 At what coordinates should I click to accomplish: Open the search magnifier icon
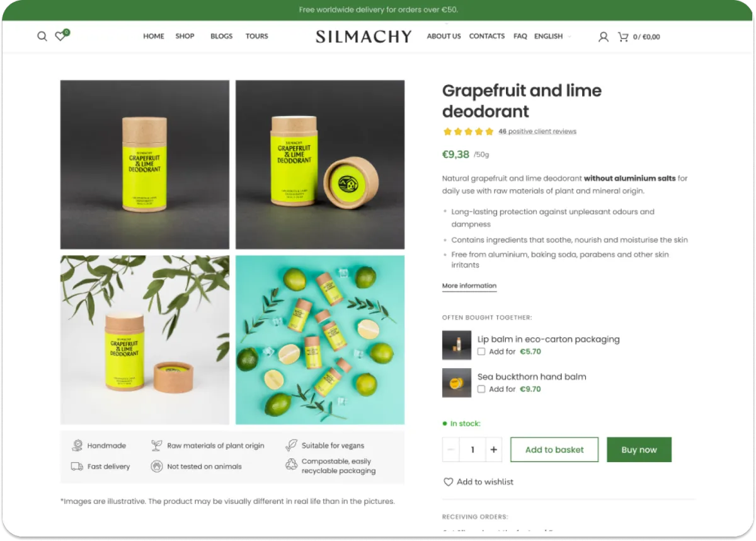pyautogui.click(x=42, y=37)
